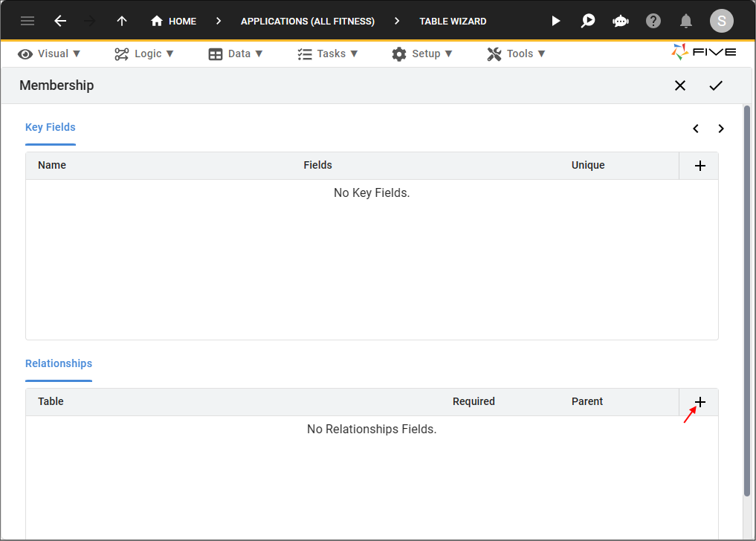Select the Key Fields tab

pos(50,127)
